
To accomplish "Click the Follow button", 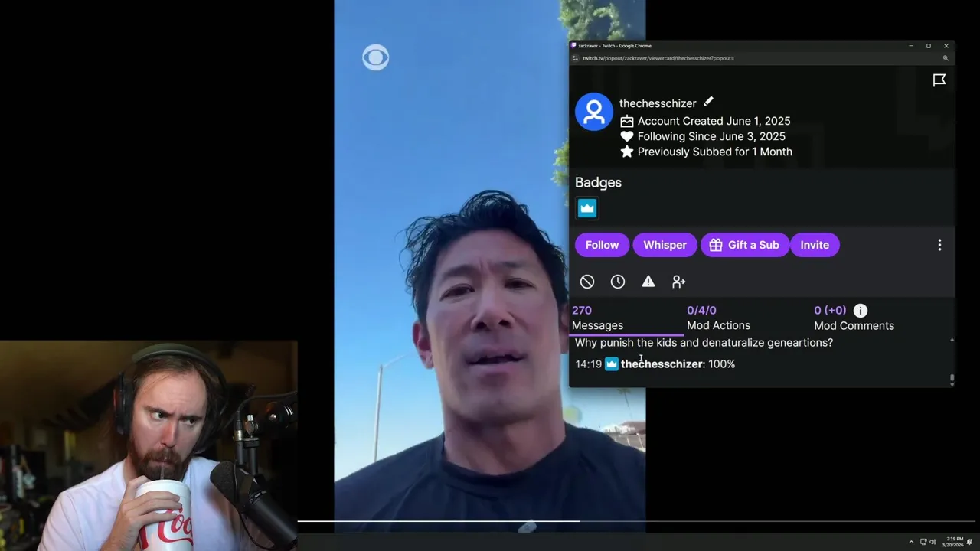I will 602,245.
